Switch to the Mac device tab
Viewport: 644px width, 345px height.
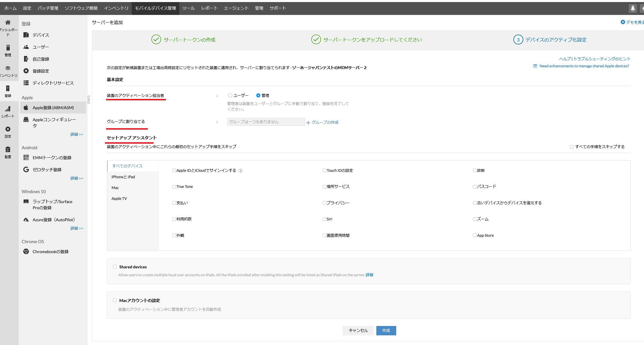115,188
